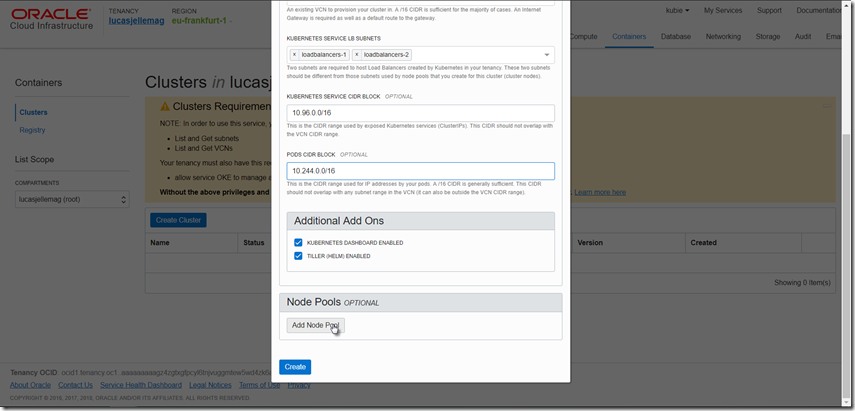Expand the LB subnets dropdown arrow
The image size is (855, 411).
point(547,55)
